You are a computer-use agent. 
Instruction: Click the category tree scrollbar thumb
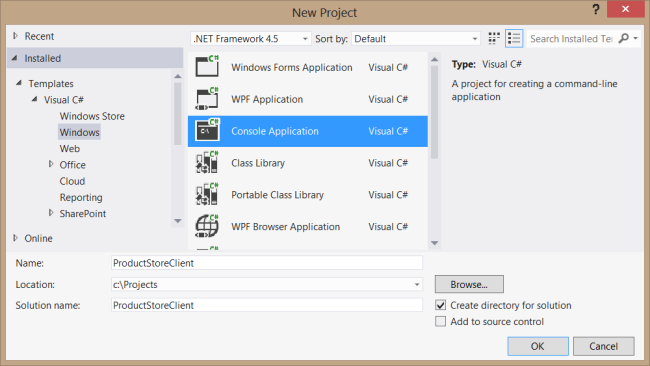tap(178, 114)
